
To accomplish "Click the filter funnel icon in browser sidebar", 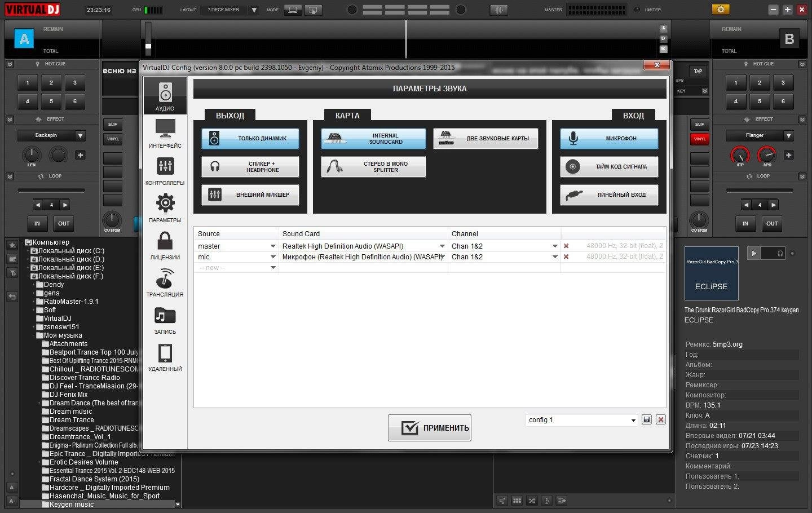I will click(12, 273).
